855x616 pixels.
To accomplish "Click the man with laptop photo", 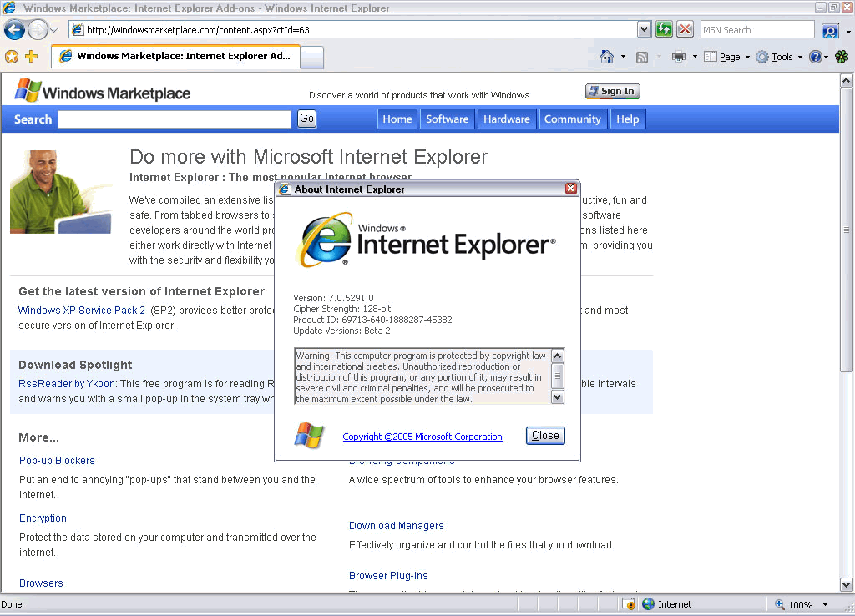I will 60,192.
